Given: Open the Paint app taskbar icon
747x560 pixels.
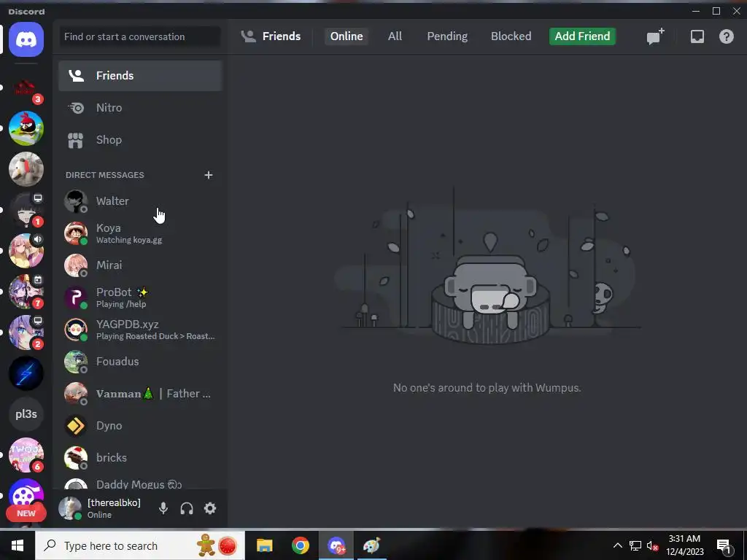Looking at the screenshot, I should click(x=372, y=545).
